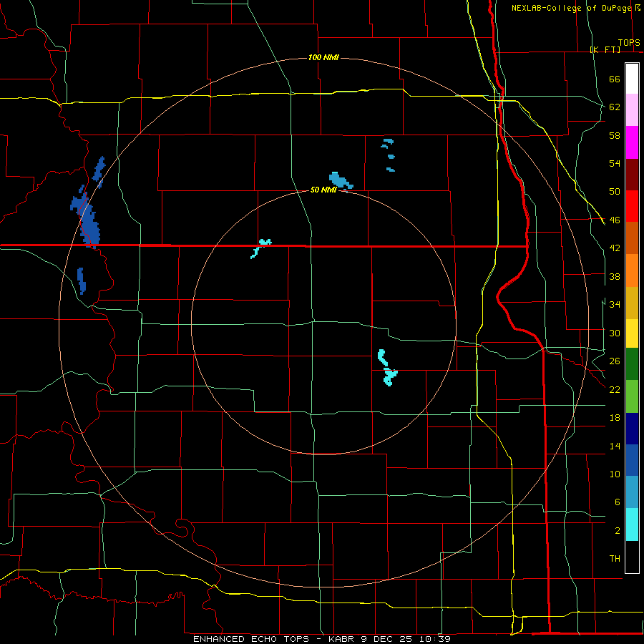
Task: Select the dark orange legend swatch
Action: coord(632,238)
